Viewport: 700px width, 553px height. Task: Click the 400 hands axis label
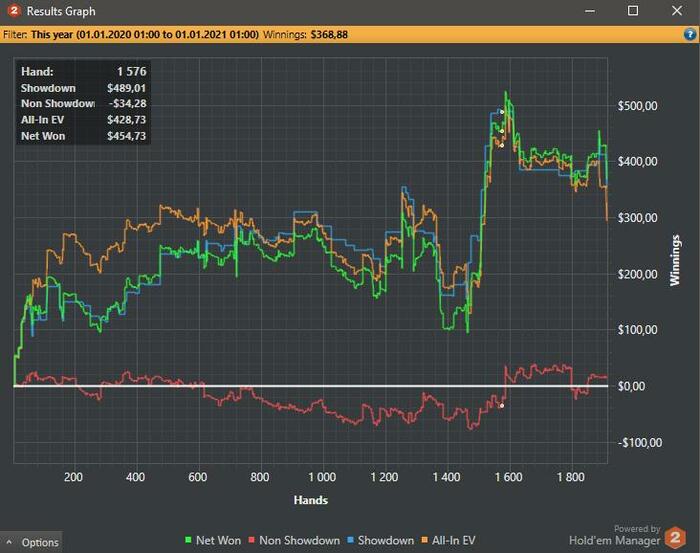click(x=135, y=477)
